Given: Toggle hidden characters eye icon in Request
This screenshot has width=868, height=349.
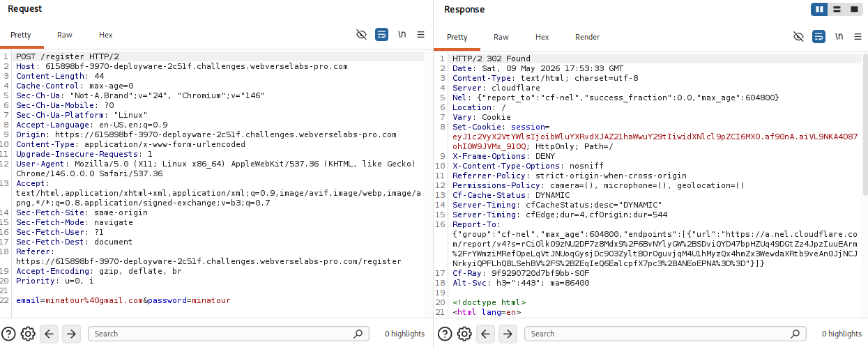Looking at the screenshot, I should 361,34.
